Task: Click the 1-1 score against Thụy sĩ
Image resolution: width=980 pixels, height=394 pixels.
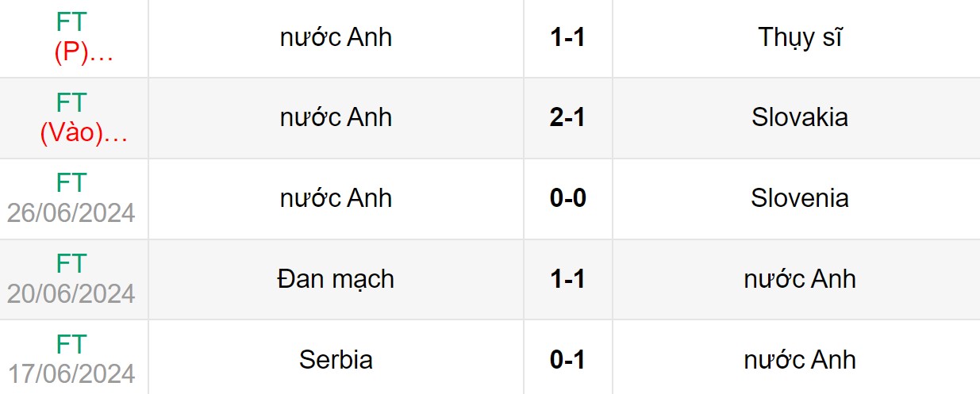Action: point(567,37)
